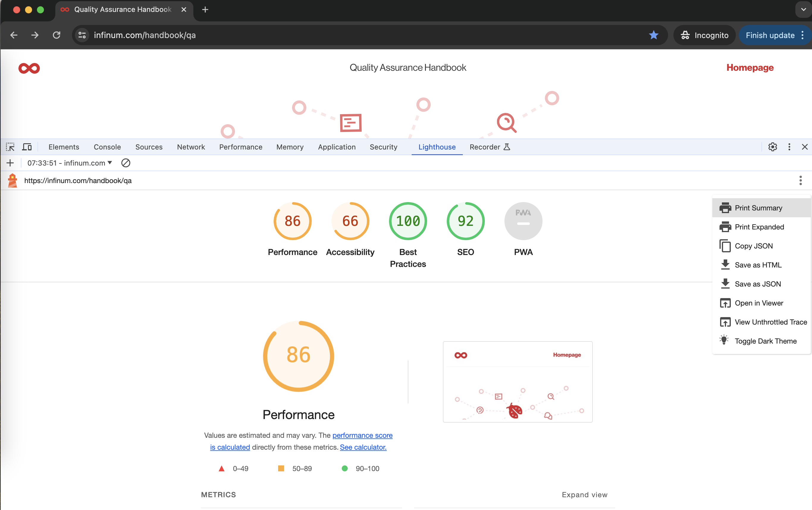The image size is (812, 510).
Task: Switch to the Elements tab
Action: (x=64, y=147)
